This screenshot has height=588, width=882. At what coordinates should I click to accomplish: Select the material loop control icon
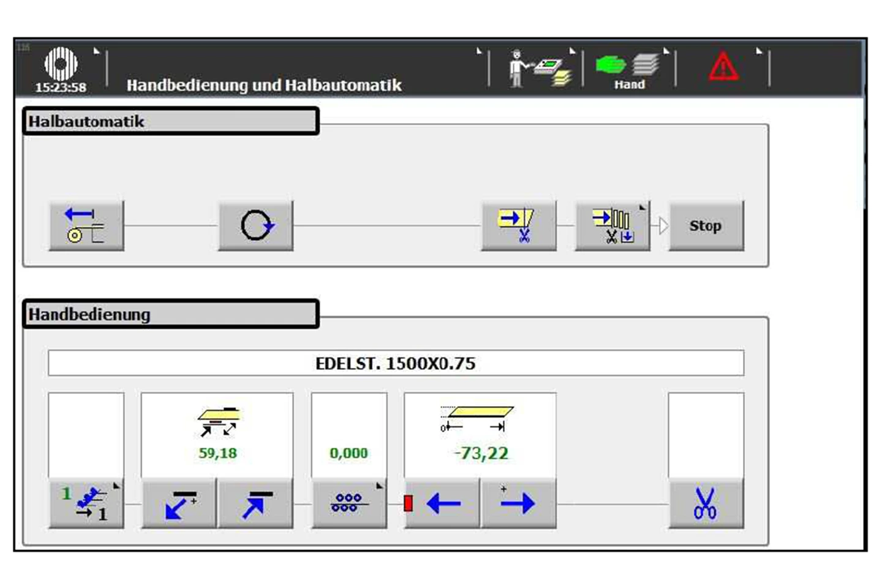255,225
